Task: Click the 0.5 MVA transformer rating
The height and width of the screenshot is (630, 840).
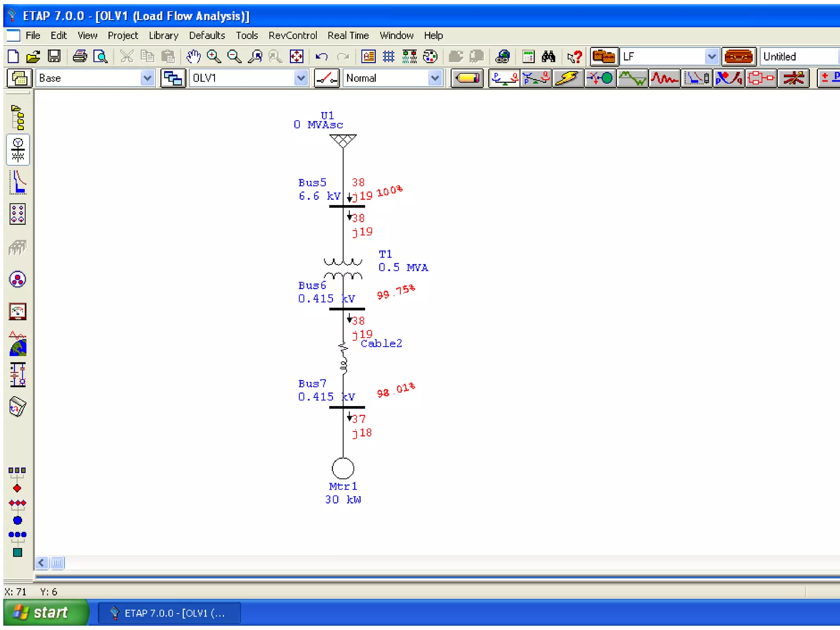Action: 403,267
